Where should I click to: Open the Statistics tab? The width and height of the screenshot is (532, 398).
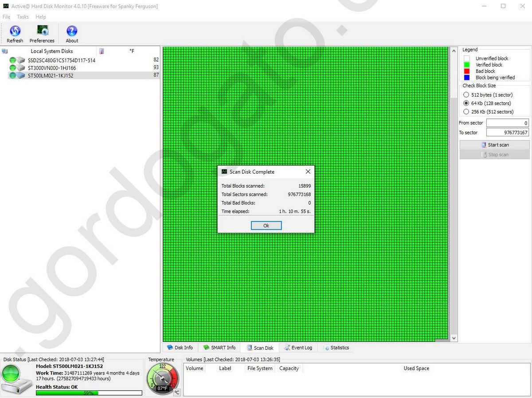336,348
